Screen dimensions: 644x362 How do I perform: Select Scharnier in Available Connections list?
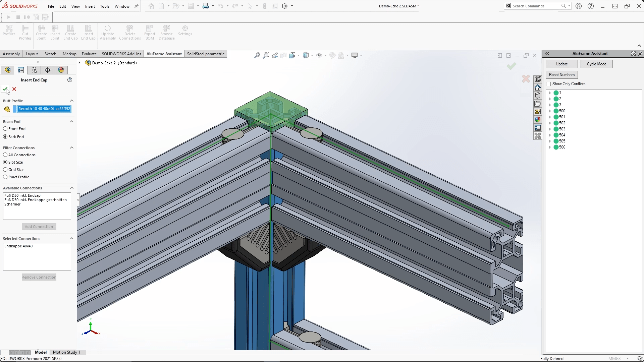[x=12, y=204]
